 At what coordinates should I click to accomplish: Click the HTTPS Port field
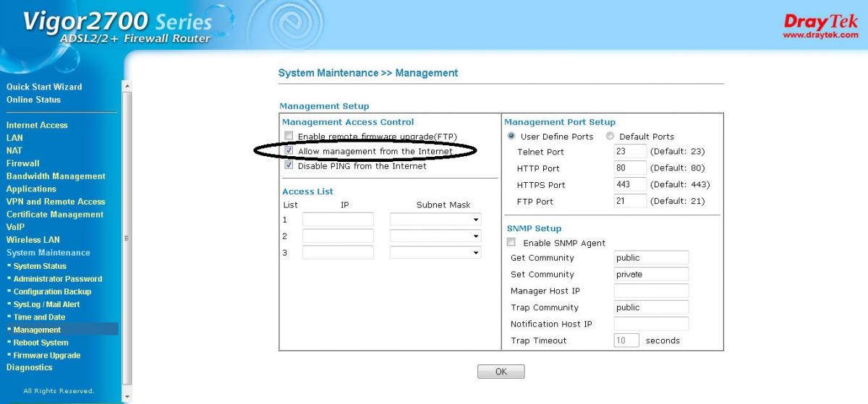[630, 184]
